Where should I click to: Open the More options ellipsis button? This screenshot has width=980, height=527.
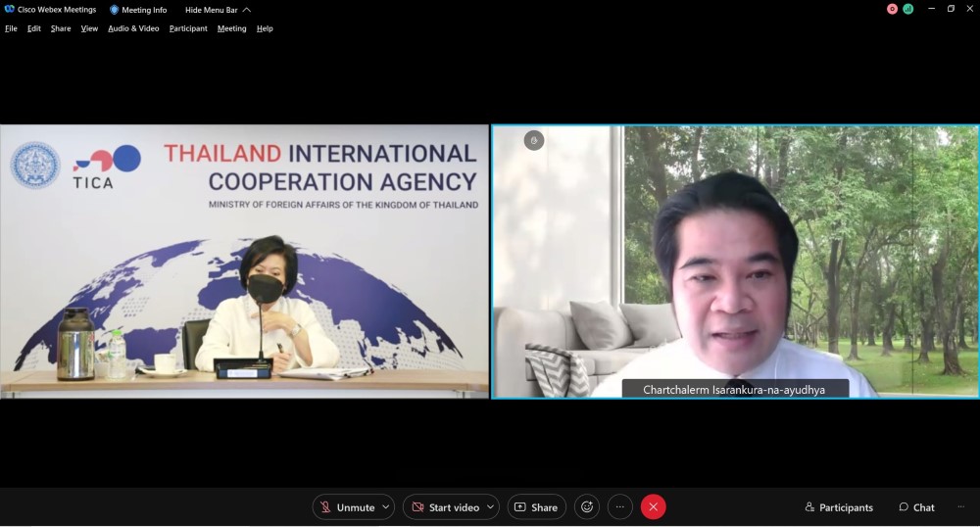619,506
